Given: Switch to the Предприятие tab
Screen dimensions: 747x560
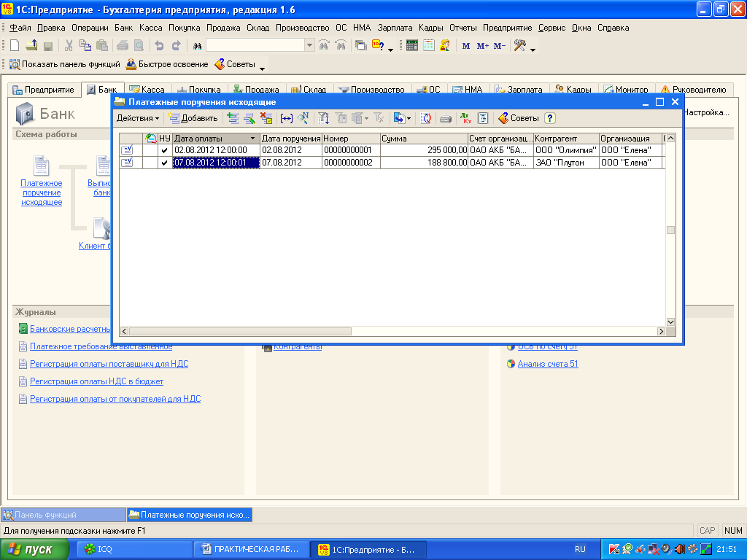Looking at the screenshot, I should coord(43,90).
